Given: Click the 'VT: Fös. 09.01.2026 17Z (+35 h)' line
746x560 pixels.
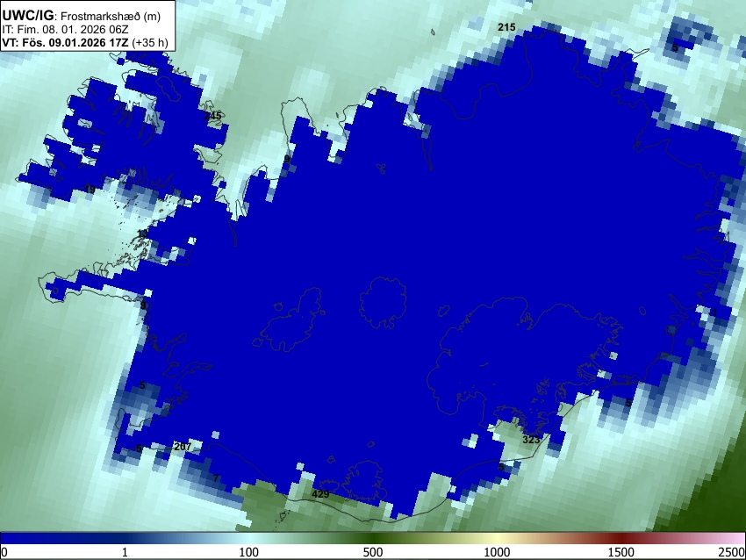Looking at the screenshot, I should point(85,42).
